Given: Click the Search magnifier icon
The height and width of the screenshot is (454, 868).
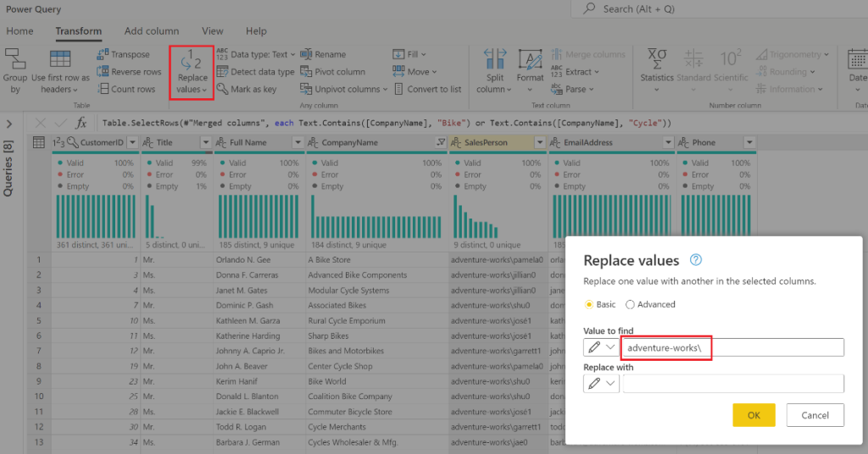Looking at the screenshot, I should [590, 8].
